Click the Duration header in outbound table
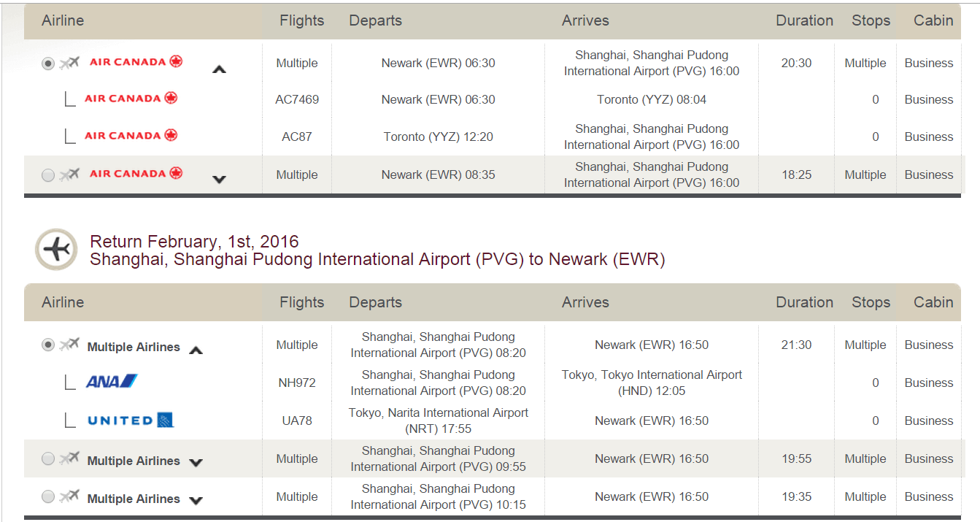980x522 pixels. tap(804, 20)
